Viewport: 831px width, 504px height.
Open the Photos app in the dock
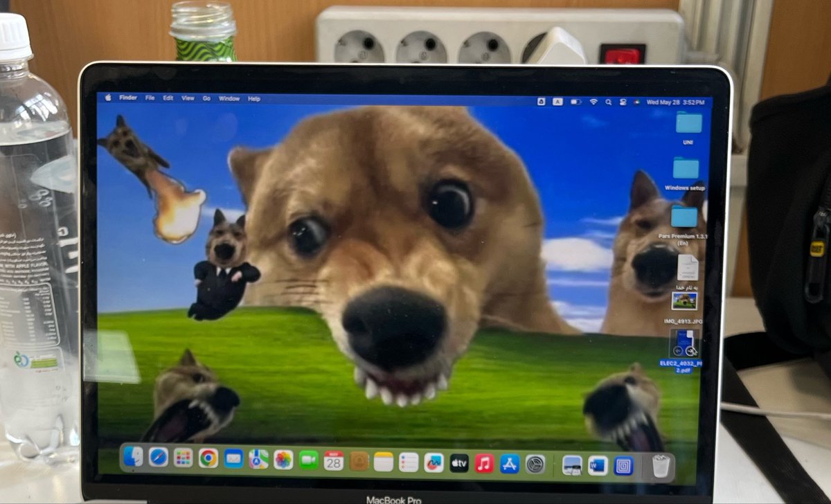(284, 460)
